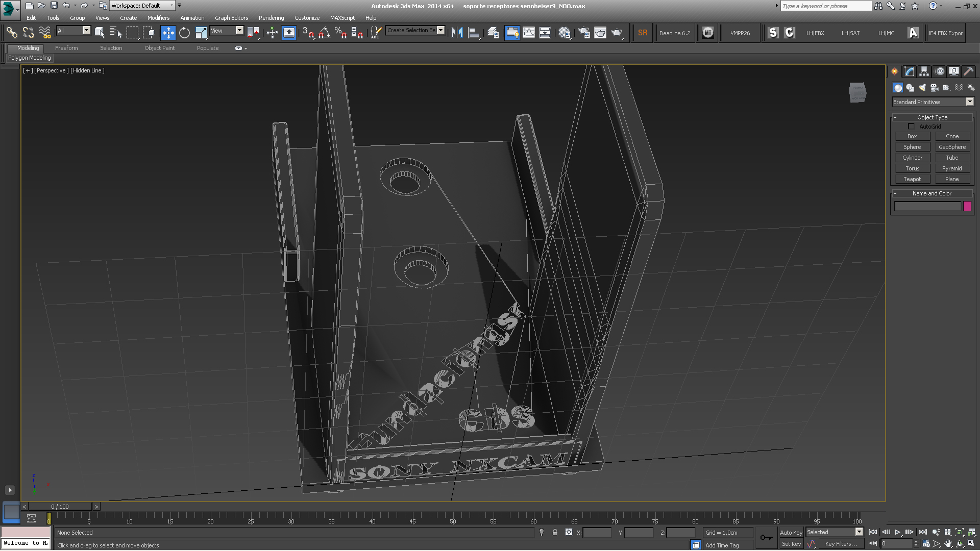Click the current frame number field
980x551 pixels.
[897, 544]
